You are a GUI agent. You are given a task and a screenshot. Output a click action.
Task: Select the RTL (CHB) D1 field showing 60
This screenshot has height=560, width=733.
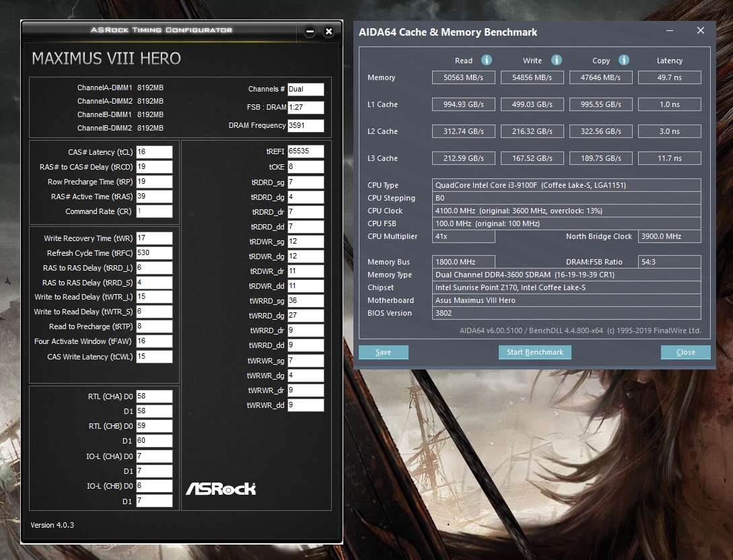pos(154,441)
